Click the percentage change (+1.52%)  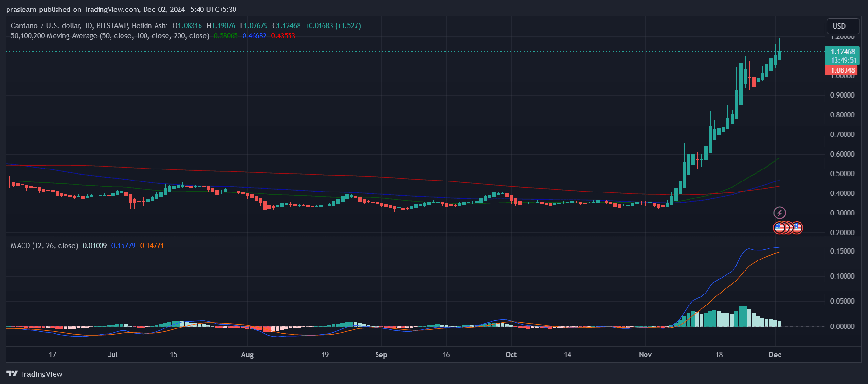[348, 26]
